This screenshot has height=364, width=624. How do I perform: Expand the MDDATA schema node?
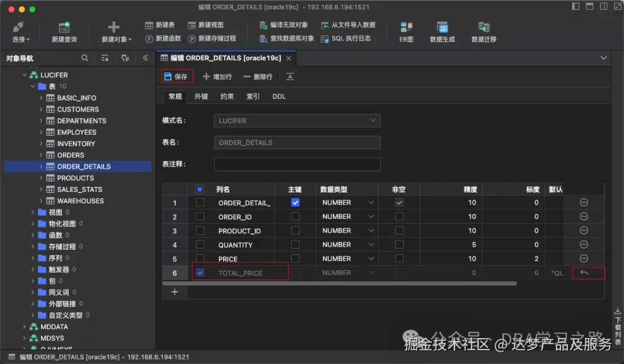[x=25, y=326]
